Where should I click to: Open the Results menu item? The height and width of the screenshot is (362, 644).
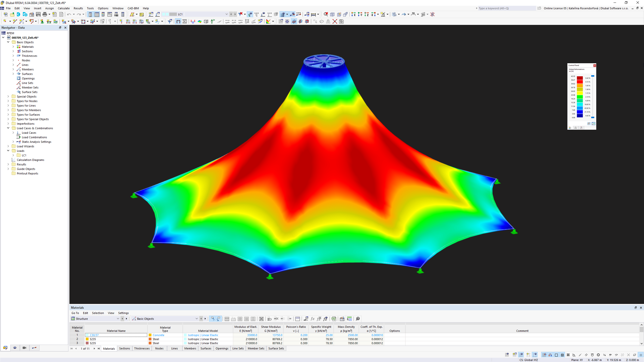(x=78, y=8)
